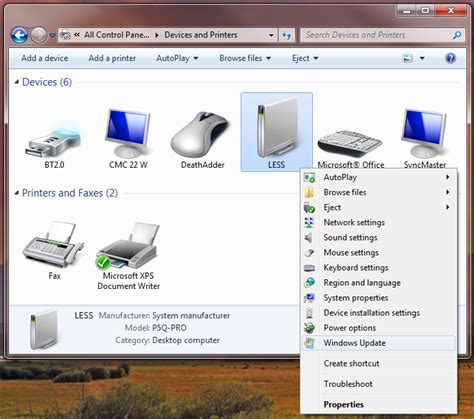
Task: Select Microsoft XPS Document Writer printer
Action: tap(129, 246)
